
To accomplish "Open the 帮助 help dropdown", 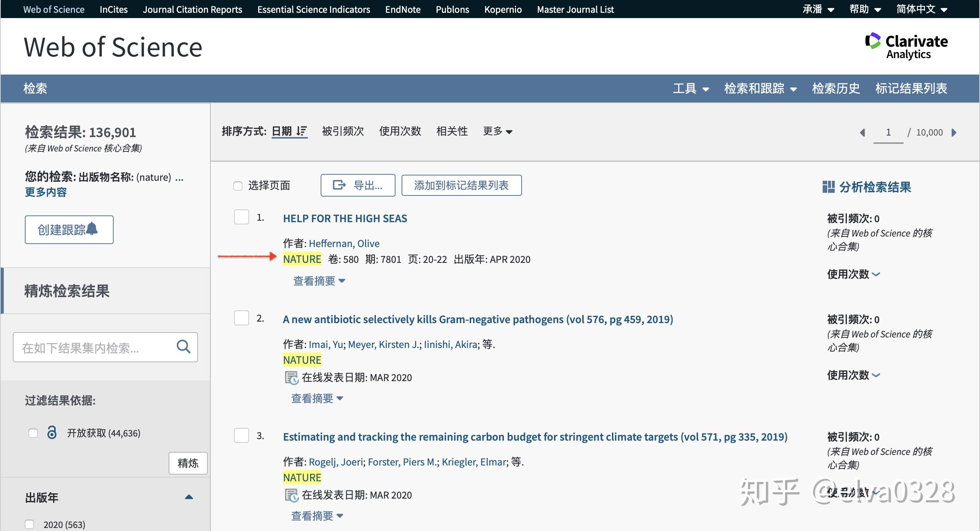I will [865, 9].
